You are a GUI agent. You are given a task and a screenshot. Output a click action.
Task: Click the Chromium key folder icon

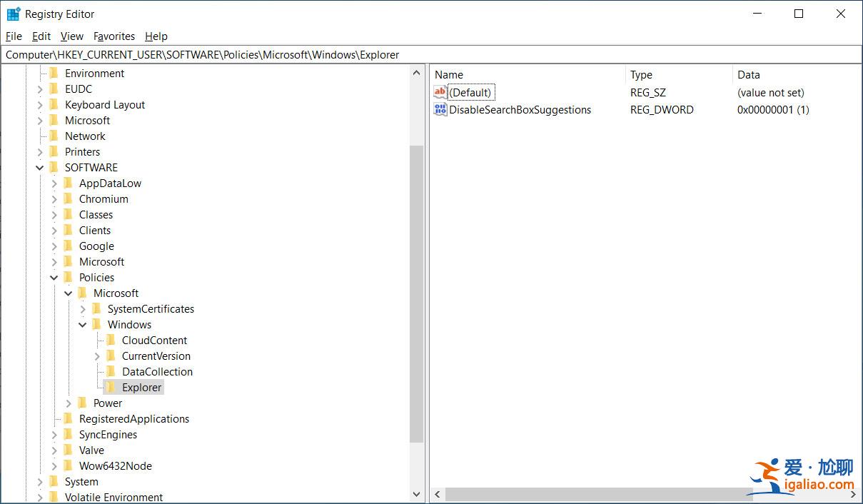pos(68,199)
